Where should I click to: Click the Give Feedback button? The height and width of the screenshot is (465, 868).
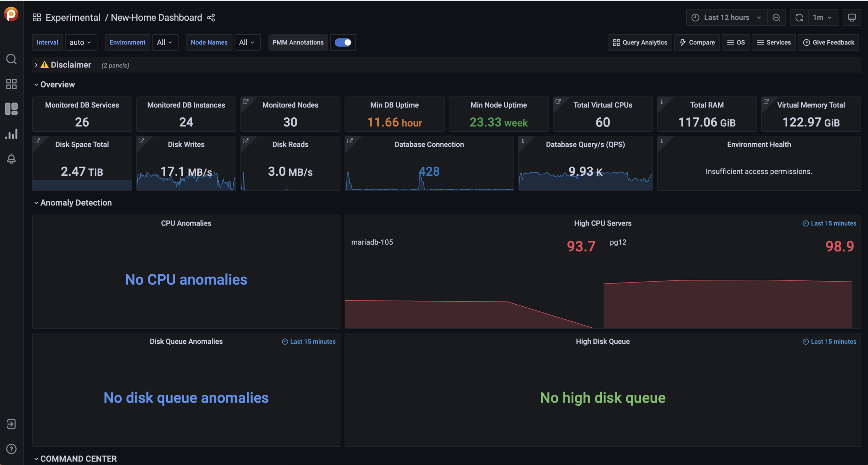pyautogui.click(x=828, y=42)
